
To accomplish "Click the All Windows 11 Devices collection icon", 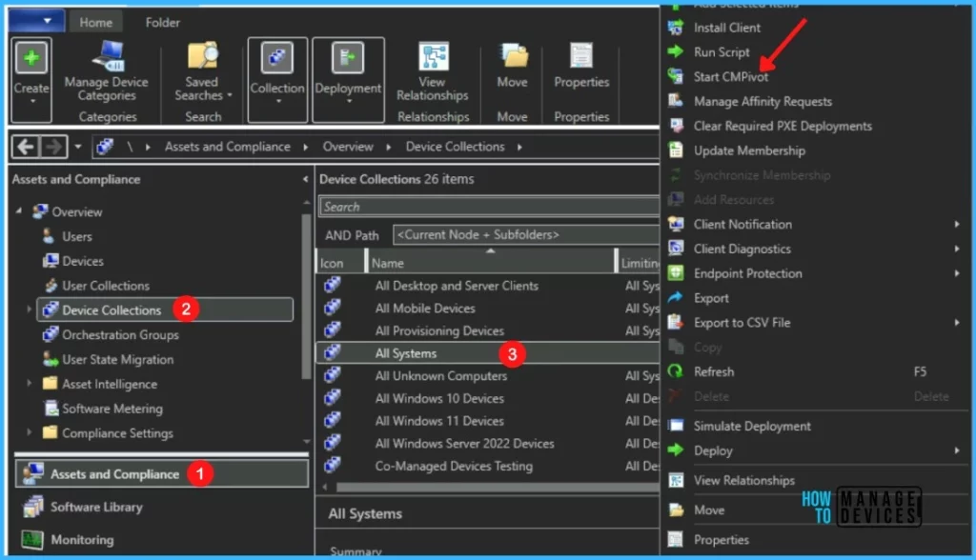I will click(x=333, y=421).
